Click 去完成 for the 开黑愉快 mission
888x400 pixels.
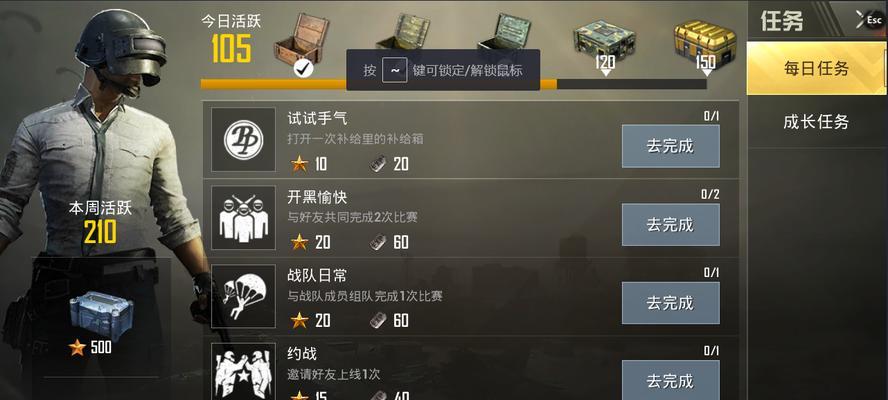(x=671, y=225)
